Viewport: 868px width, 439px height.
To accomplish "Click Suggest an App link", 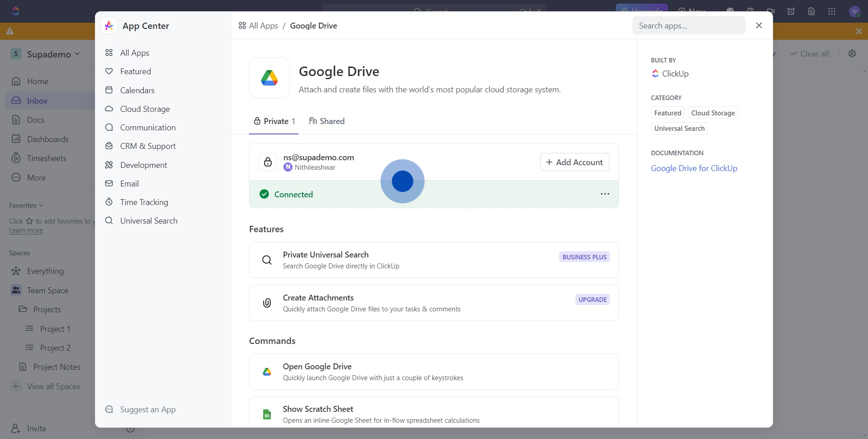I will [140, 410].
